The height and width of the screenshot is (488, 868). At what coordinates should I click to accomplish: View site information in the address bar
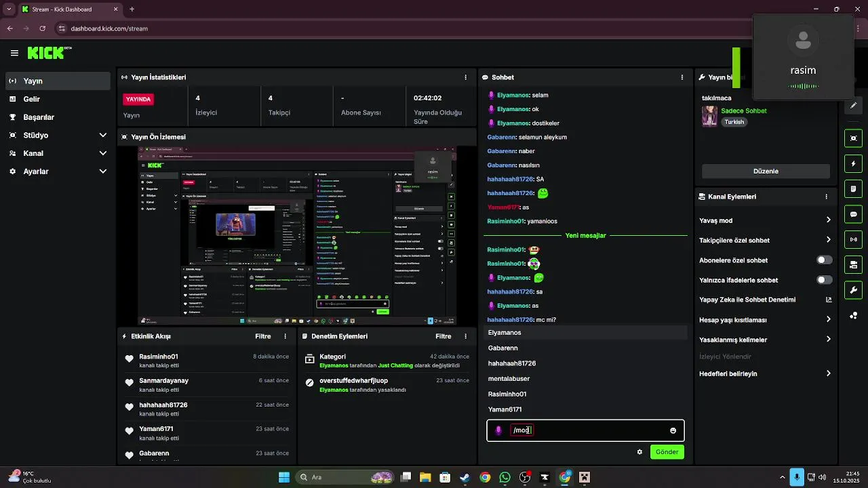(x=62, y=28)
